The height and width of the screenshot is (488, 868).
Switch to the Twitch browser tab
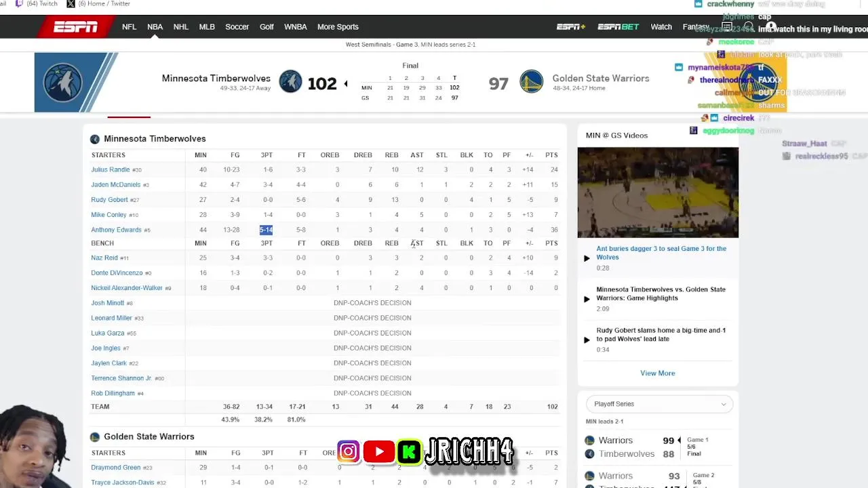[37, 4]
